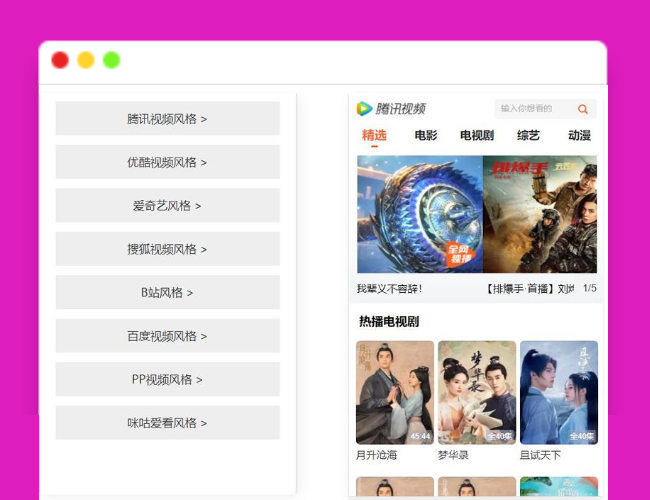Switch to the 电影 tab

point(426,135)
